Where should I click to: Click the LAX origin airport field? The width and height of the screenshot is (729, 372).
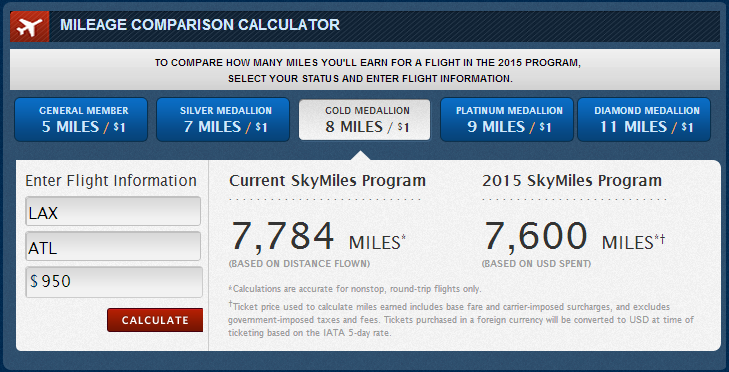(113, 211)
